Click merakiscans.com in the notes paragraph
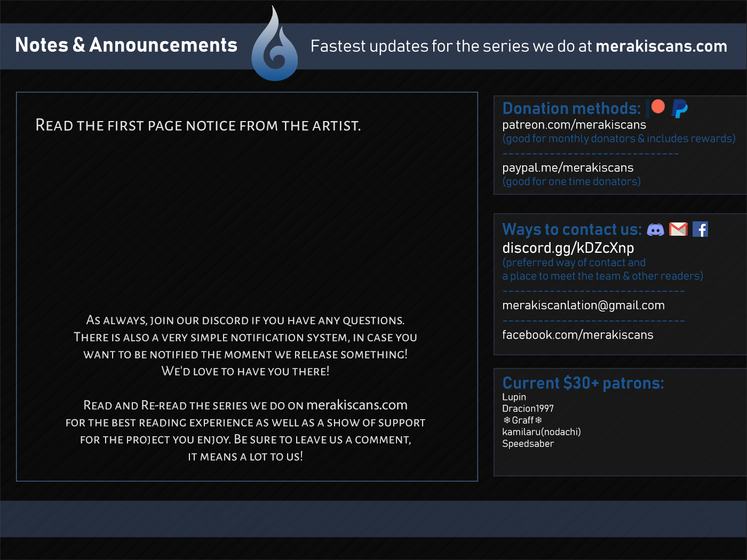 coord(357,405)
